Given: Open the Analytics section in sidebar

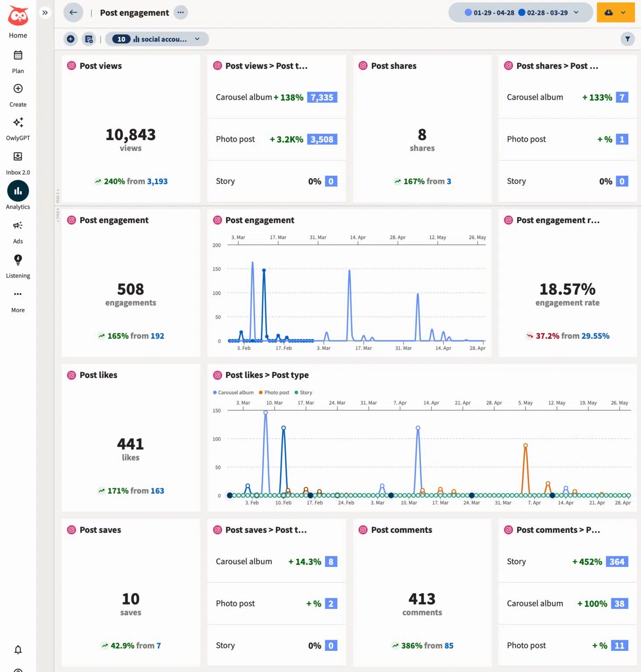Looking at the screenshot, I should 18,192.
